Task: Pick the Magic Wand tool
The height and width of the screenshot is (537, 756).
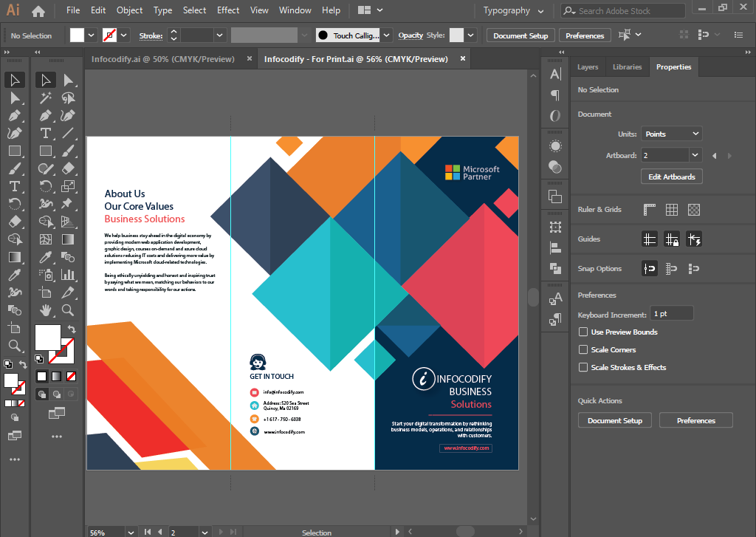Action: [x=46, y=98]
